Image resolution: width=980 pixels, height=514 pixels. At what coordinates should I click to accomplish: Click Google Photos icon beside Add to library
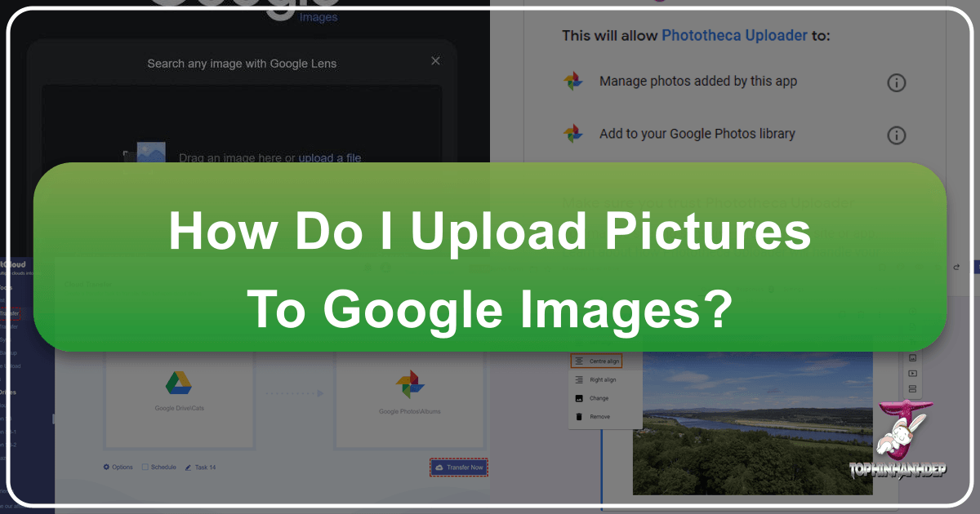click(573, 134)
